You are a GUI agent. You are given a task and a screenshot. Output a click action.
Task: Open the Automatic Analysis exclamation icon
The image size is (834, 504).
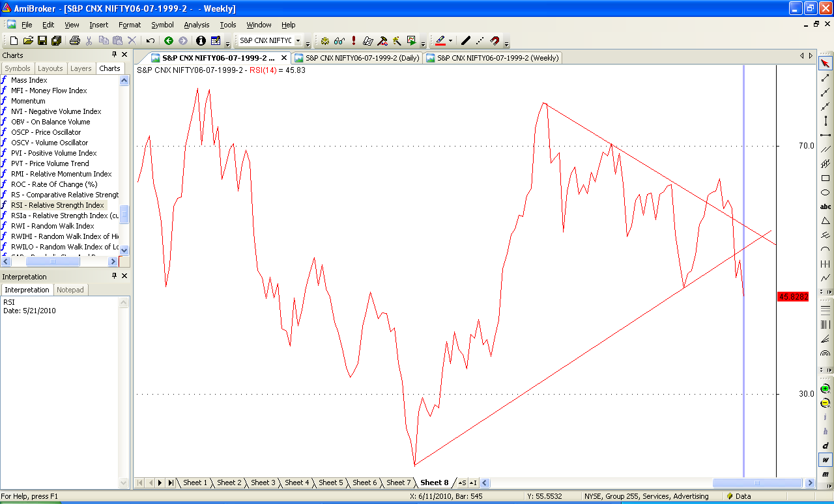click(354, 40)
